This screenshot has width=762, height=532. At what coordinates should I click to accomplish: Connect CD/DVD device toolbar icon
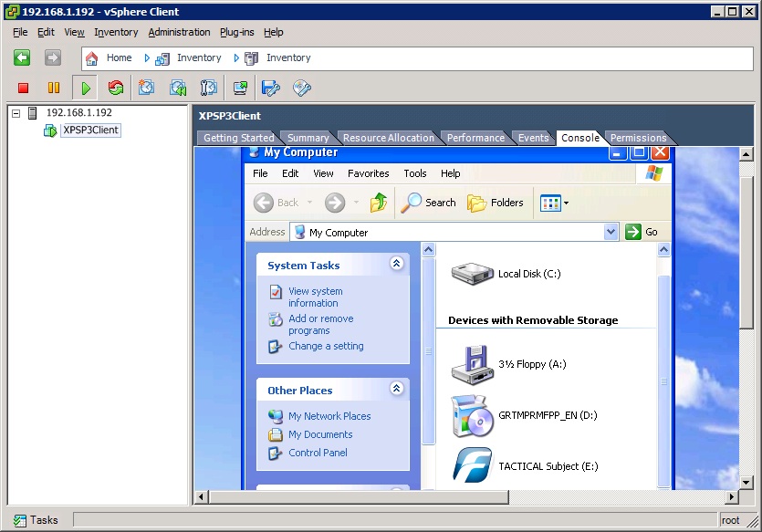[302, 88]
